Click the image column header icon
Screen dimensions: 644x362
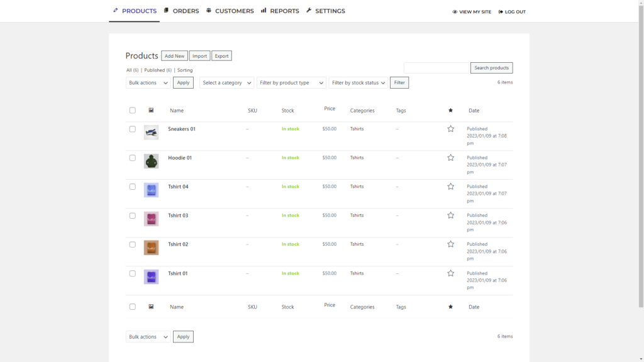pyautogui.click(x=151, y=110)
